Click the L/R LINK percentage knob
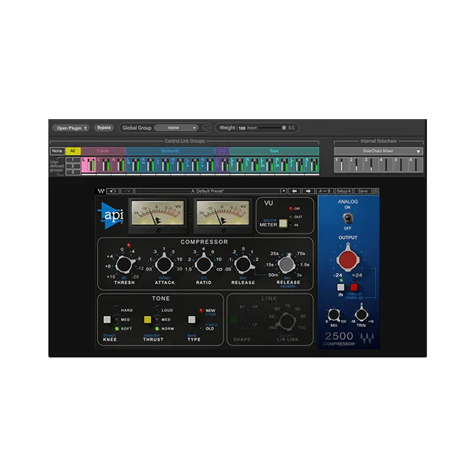The image size is (476, 476). (287, 322)
